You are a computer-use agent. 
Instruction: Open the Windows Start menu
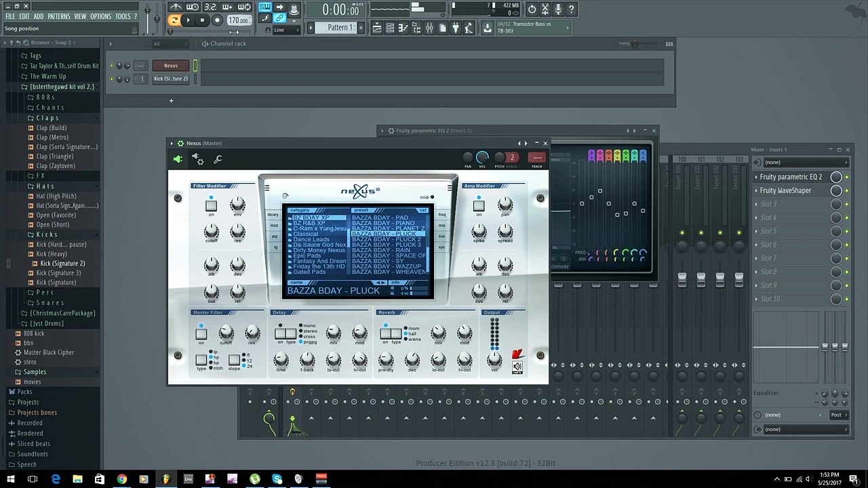click(x=11, y=479)
